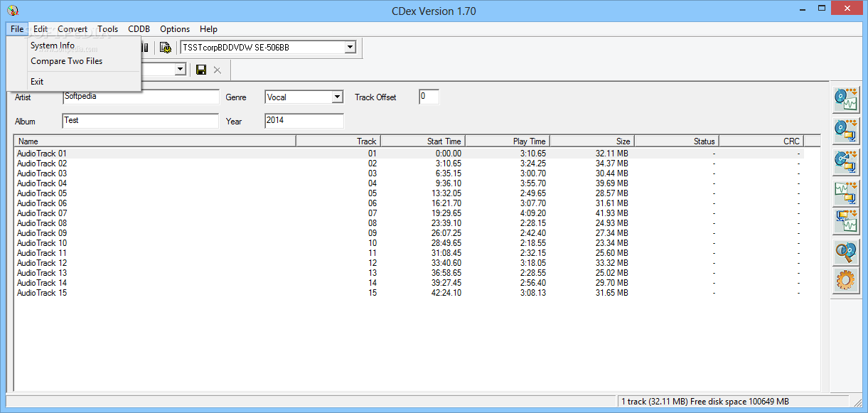Open the Tools menu
This screenshot has height=413, width=868.
coord(108,29)
